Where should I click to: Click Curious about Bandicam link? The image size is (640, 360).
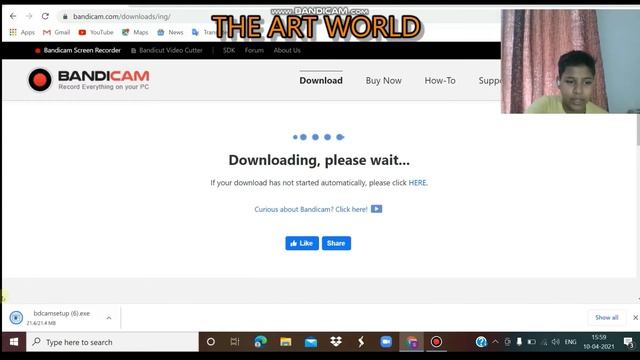(311, 209)
